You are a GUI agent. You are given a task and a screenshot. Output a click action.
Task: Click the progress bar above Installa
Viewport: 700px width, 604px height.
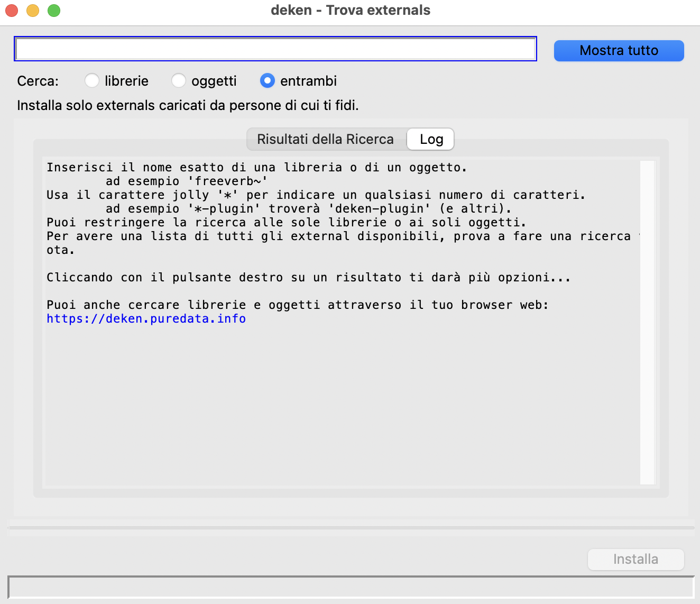351,527
